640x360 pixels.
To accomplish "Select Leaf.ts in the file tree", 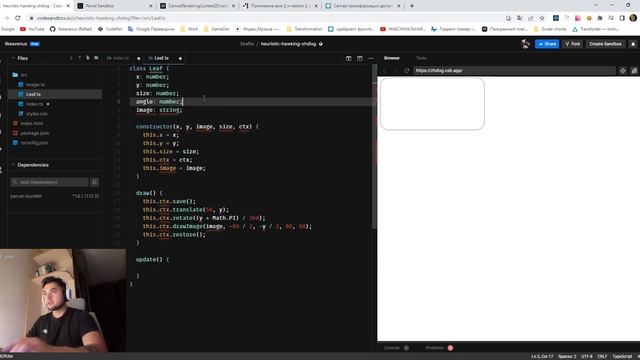I will 55,94.
